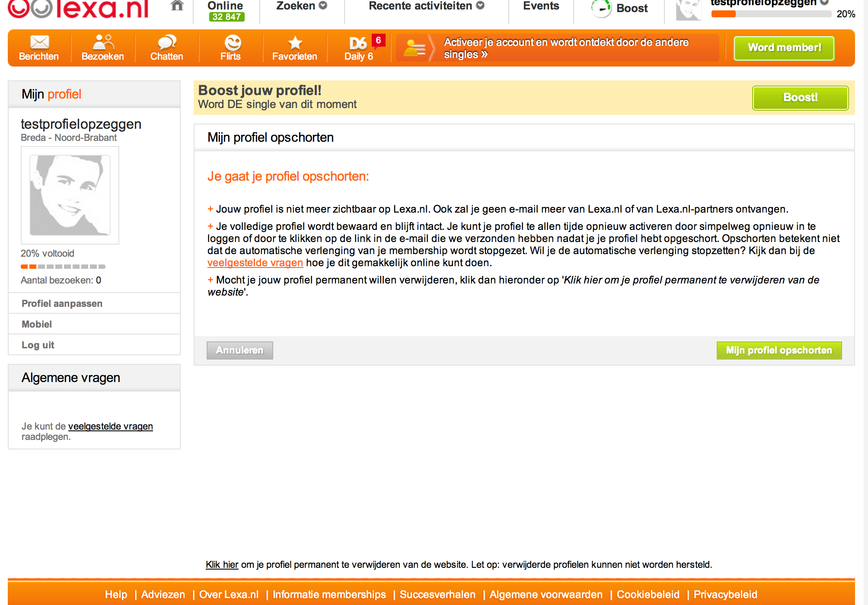This screenshot has width=868, height=605.
Task: Open Informatie memberships footer link
Action: [x=329, y=595]
